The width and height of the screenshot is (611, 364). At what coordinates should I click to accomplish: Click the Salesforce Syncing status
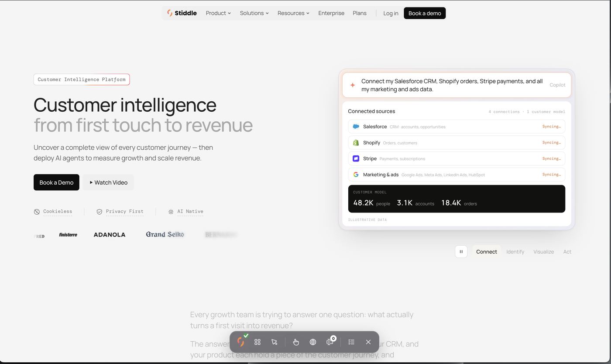552,127
